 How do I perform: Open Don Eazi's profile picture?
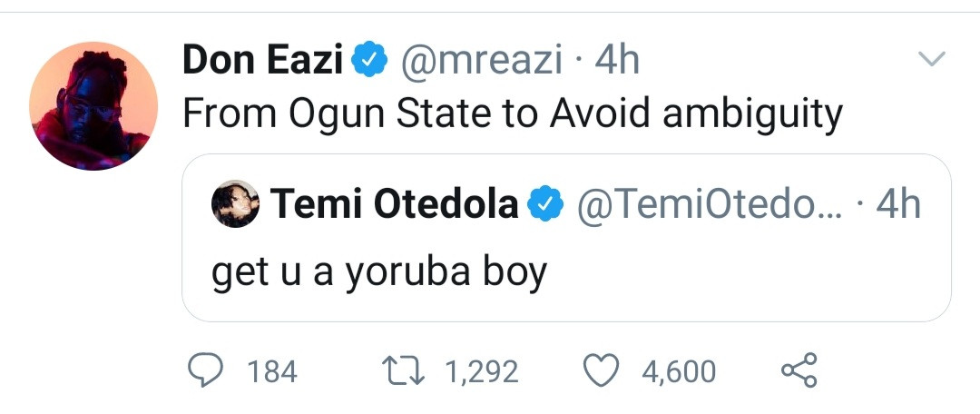tap(93, 105)
